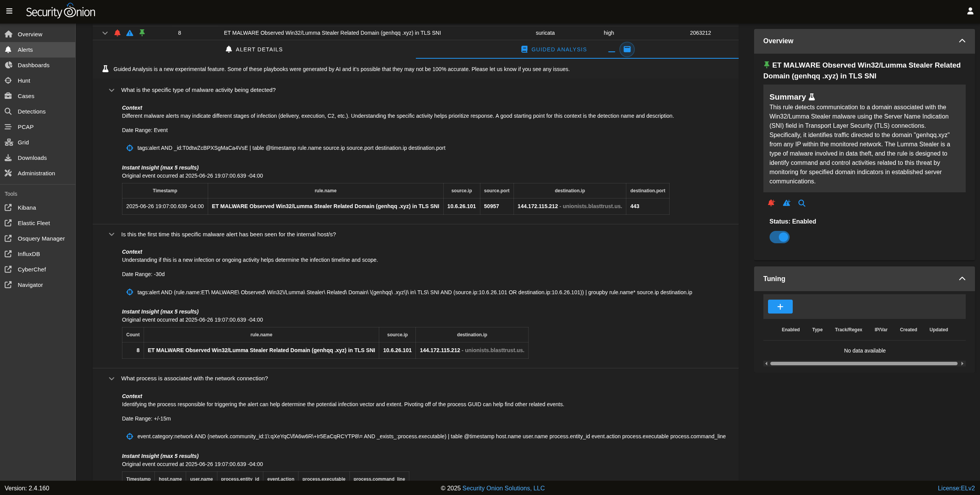
Task: Collapse the first time seen question
Action: 112,234
